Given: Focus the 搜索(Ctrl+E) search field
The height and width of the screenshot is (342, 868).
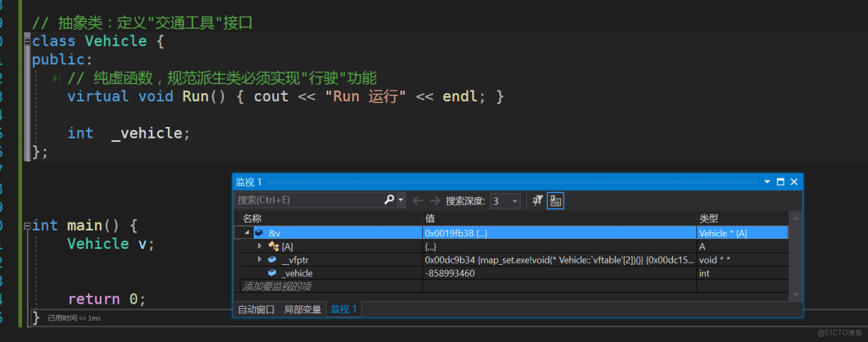Looking at the screenshot, I should [x=309, y=200].
